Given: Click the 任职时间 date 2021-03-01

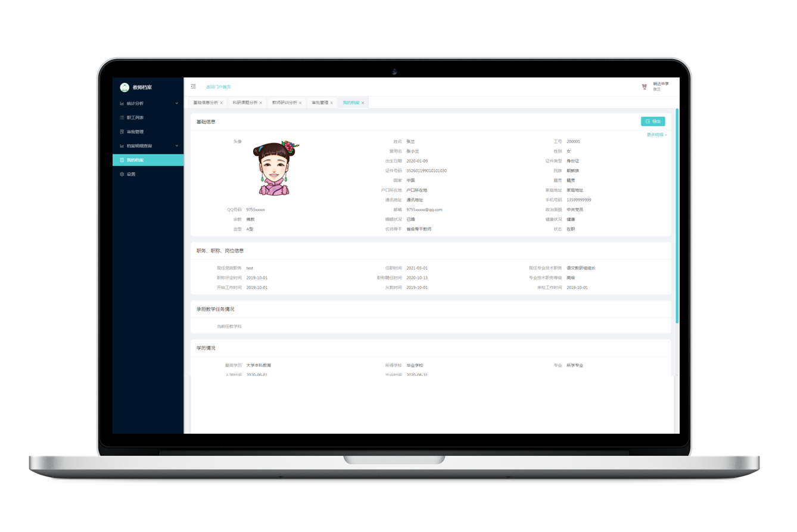Looking at the screenshot, I should click(417, 268).
